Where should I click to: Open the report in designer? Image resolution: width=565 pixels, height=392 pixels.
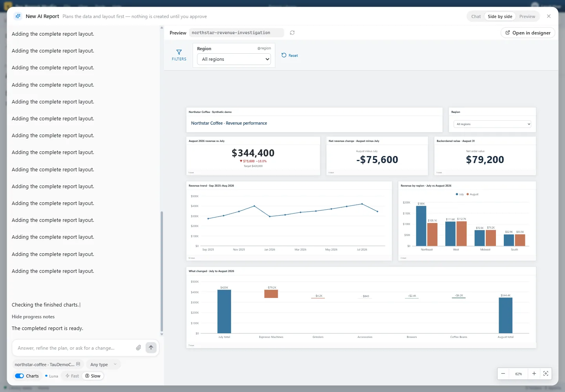tap(528, 33)
